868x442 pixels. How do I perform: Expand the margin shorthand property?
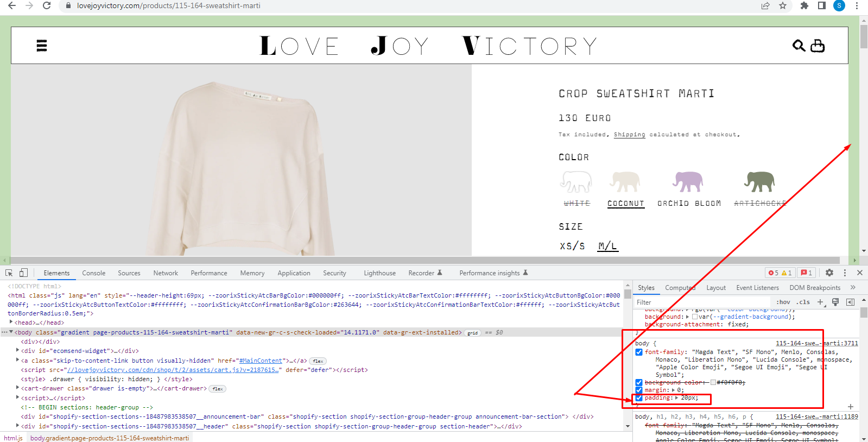(x=674, y=390)
